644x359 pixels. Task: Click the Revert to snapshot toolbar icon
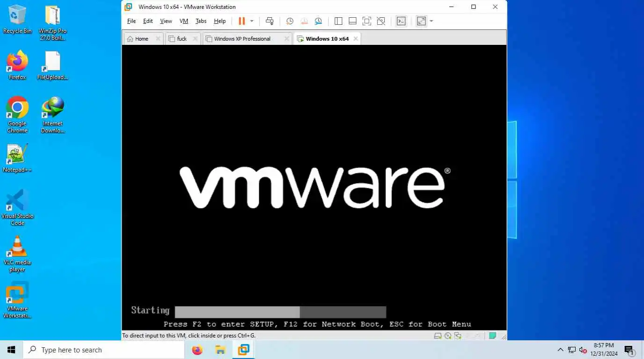coord(304,21)
